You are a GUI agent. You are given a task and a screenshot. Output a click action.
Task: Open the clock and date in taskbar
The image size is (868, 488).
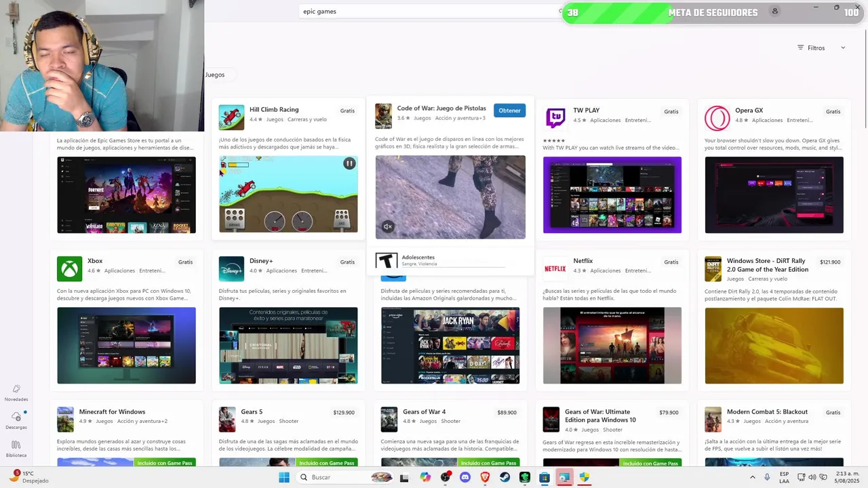847,477
